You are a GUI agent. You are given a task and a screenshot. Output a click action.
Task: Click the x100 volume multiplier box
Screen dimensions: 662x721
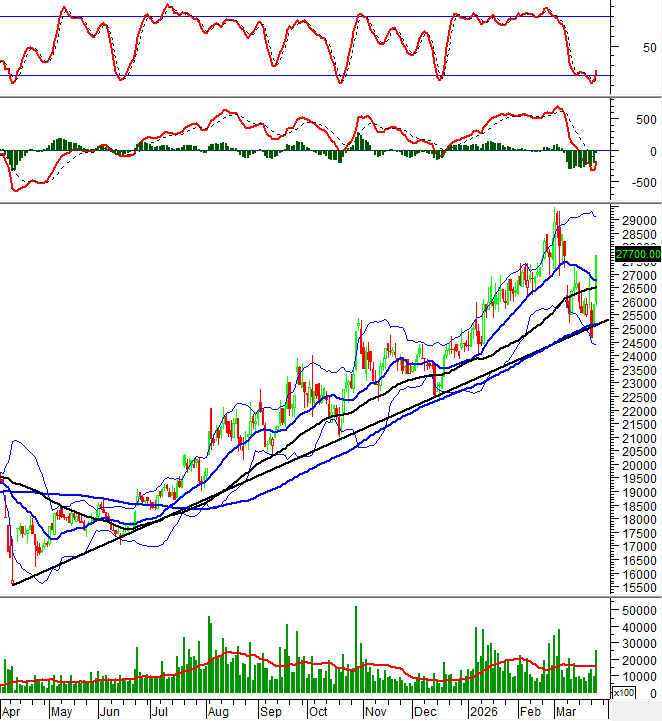click(623, 692)
